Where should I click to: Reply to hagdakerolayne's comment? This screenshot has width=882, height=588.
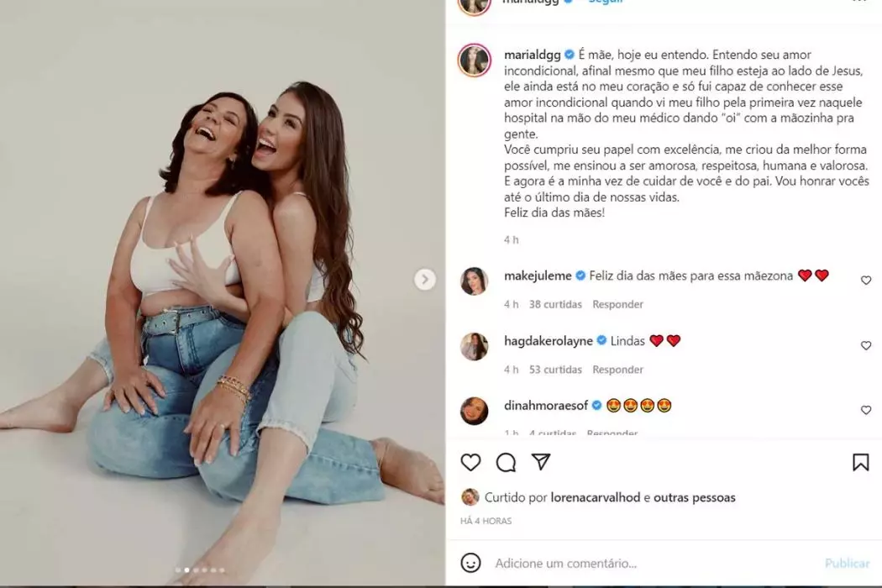coord(617,370)
